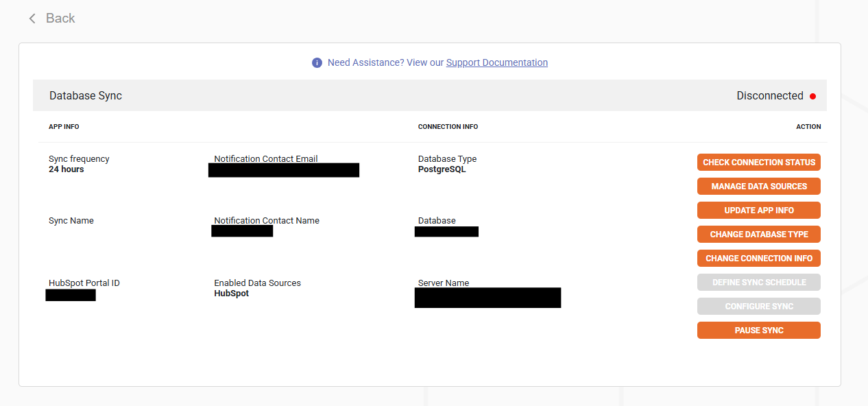Click the Disconnected status text
The height and width of the screenshot is (406, 868).
[x=770, y=96]
